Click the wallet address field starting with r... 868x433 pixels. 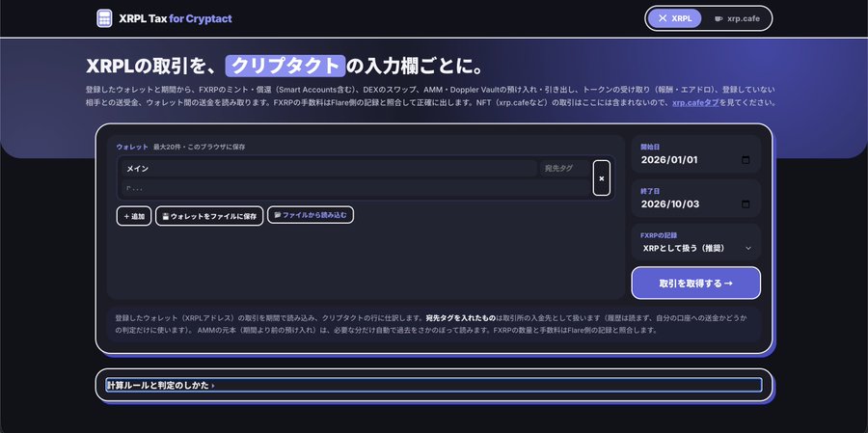(355, 188)
